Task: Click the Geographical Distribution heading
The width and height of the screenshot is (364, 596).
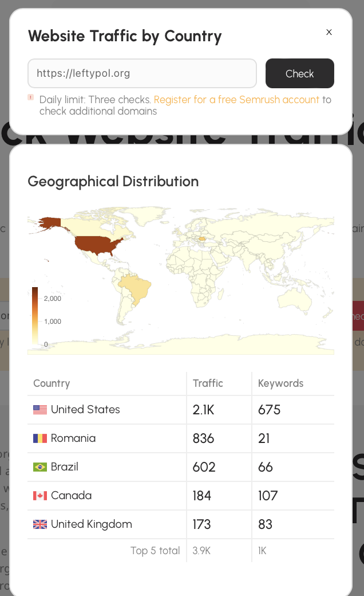Action: click(x=113, y=182)
